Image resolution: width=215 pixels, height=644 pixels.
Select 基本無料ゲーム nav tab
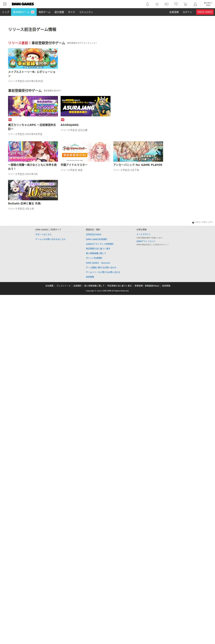pyautogui.click(x=24, y=12)
